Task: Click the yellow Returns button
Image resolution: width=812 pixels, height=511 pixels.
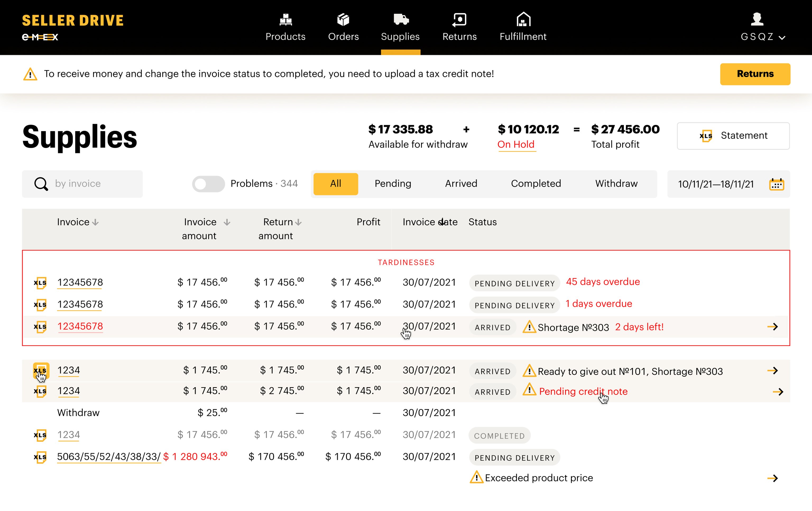Action: (755, 74)
